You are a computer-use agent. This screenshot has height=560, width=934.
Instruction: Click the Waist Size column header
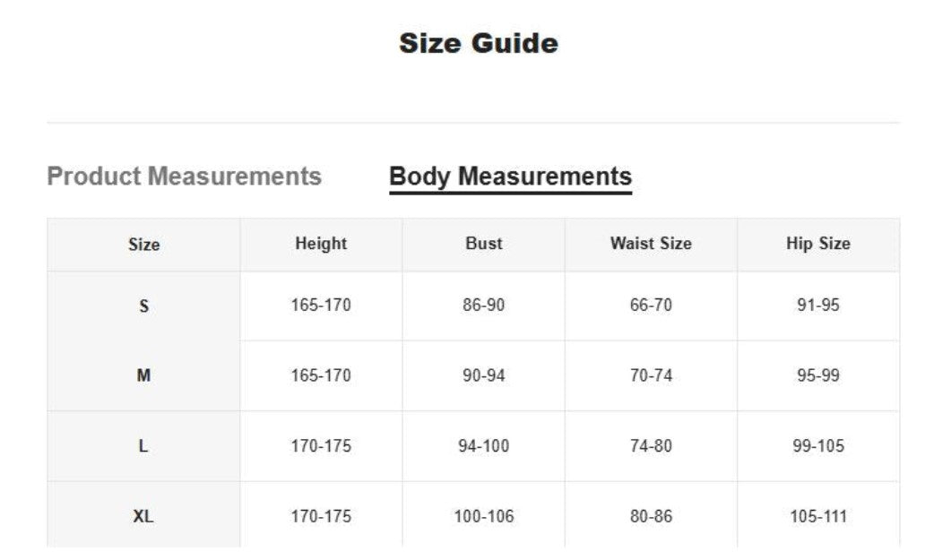(651, 245)
